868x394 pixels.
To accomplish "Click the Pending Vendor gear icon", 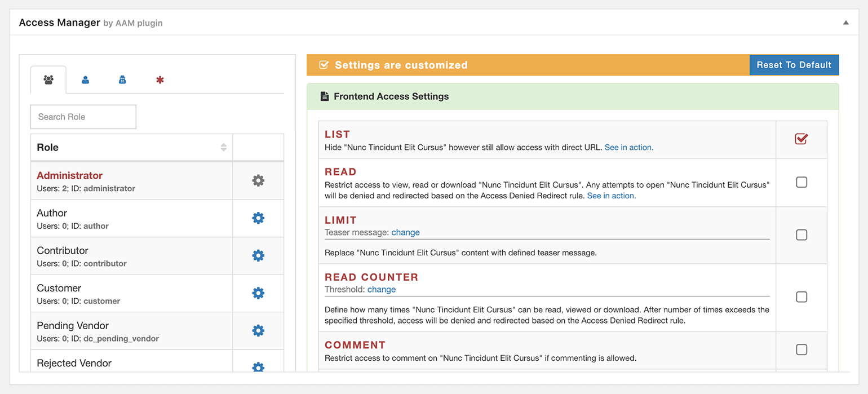I will [x=258, y=330].
